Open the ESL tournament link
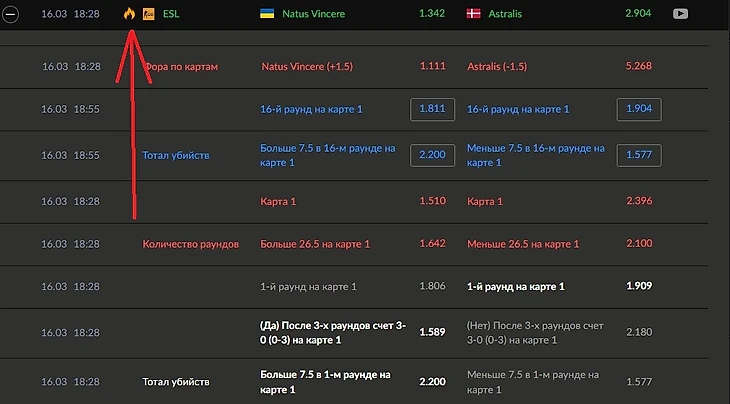 pyautogui.click(x=171, y=14)
